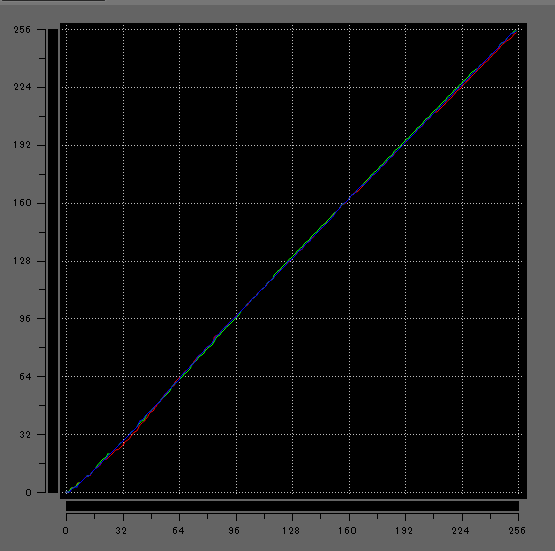Click the 128 label on the horizontal axis
Image resolution: width=555 pixels, height=551 pixels.
(291, 530)
